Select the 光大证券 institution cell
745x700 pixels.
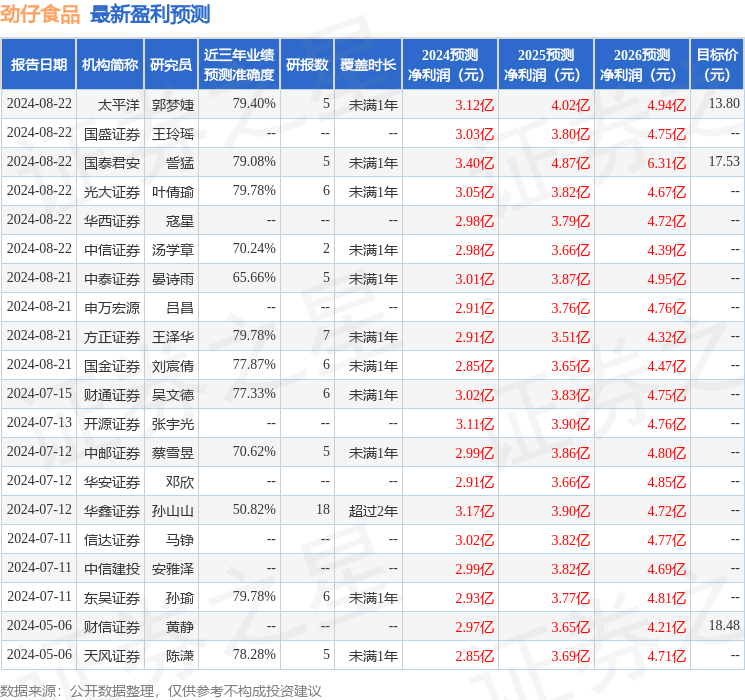(112, 192)
